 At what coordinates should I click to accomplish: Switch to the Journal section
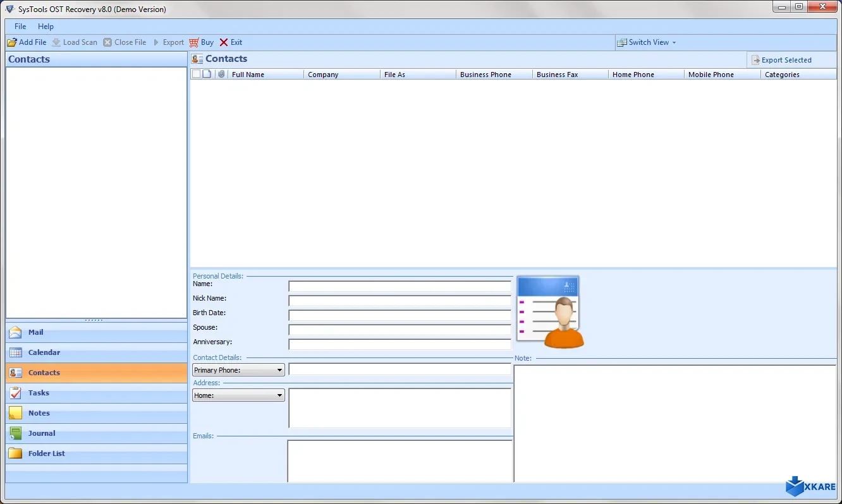97,434
